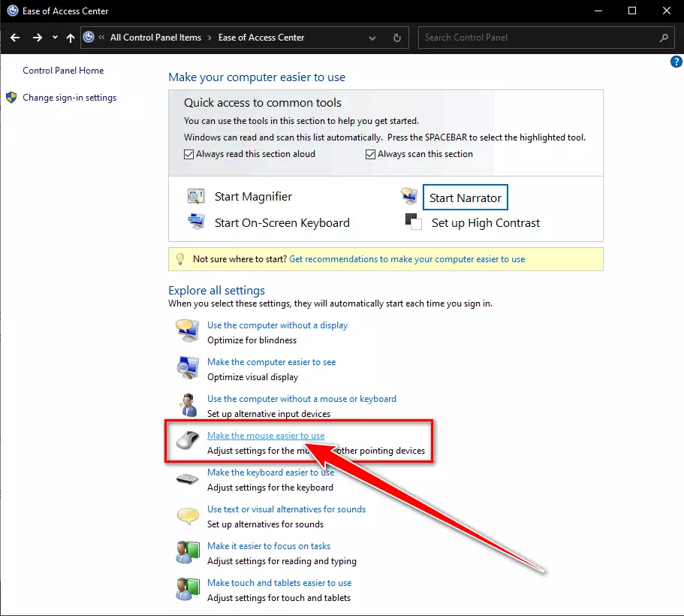Click the mouse icon
The height and width of the screenshot is (616, 684).
point(188,439)
